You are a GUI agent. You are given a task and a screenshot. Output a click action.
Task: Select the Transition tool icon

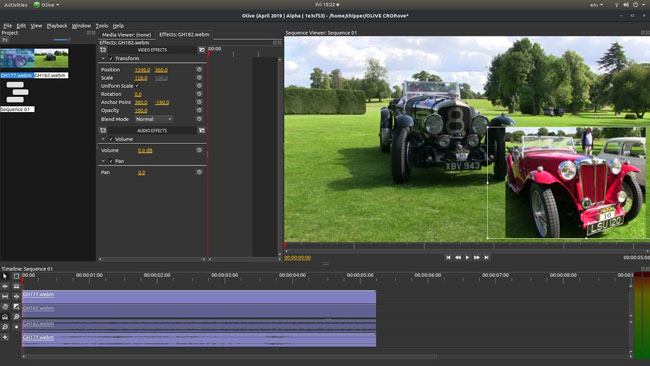[16, 306]
